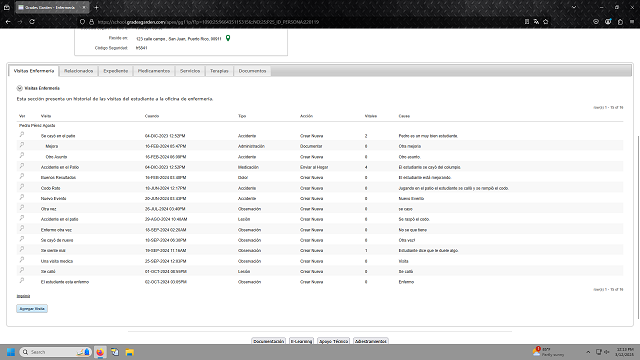Sort the table by 'Acción' column header
Image resolution: width=640 pixels, height=360 pixels.
306,116
